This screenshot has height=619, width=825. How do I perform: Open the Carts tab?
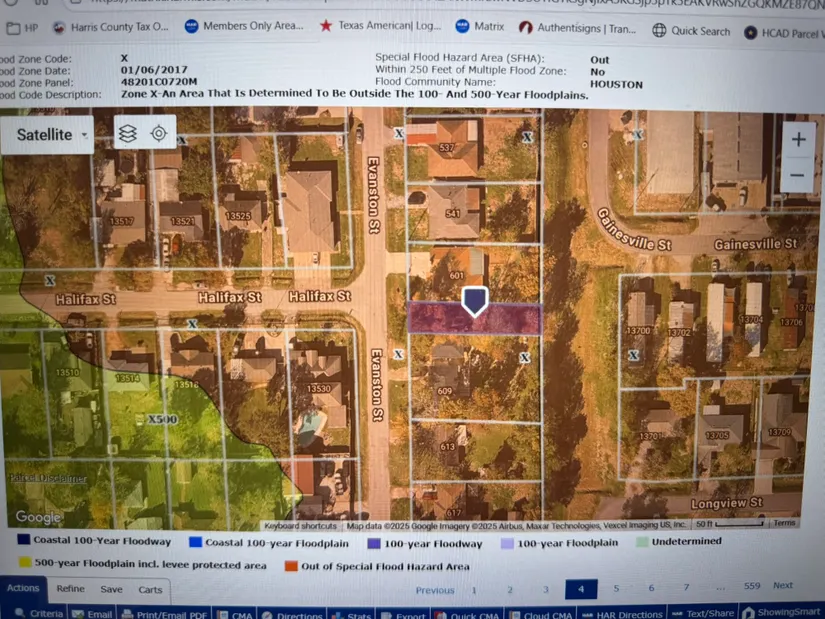point(150,589)
